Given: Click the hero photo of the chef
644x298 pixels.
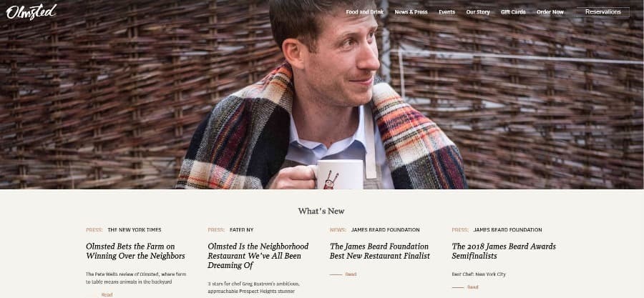Looking at the screenshot, I should (322, 94).
